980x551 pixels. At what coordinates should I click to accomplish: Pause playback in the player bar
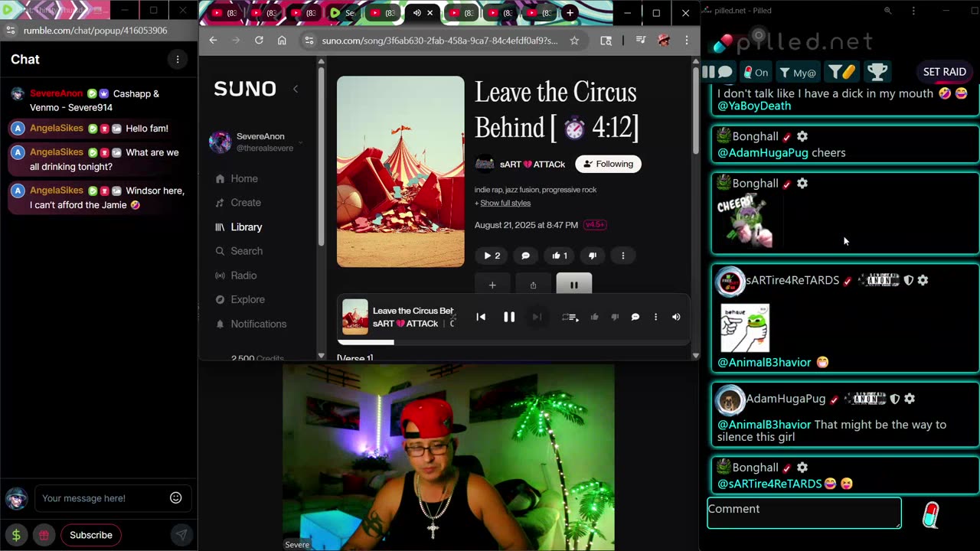(509, 317)
